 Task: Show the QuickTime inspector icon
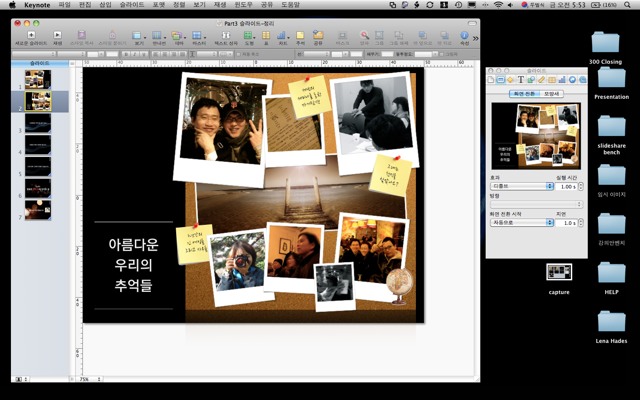pos(582,80)
